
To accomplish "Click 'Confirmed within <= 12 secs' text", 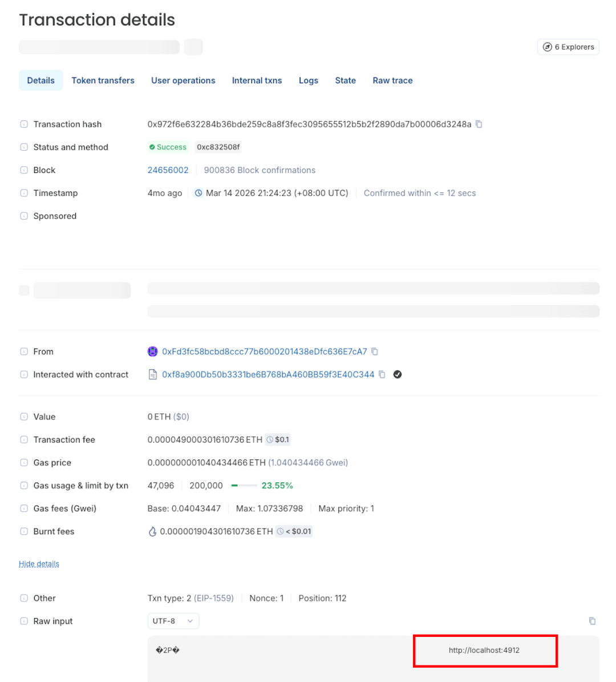I will coord(419,193).
